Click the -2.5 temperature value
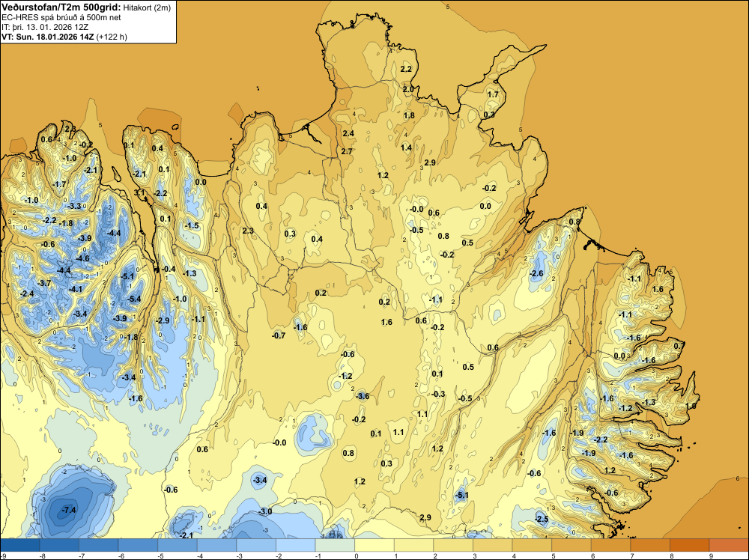Screen dimensions: 749x560 (x=542, y=519)
